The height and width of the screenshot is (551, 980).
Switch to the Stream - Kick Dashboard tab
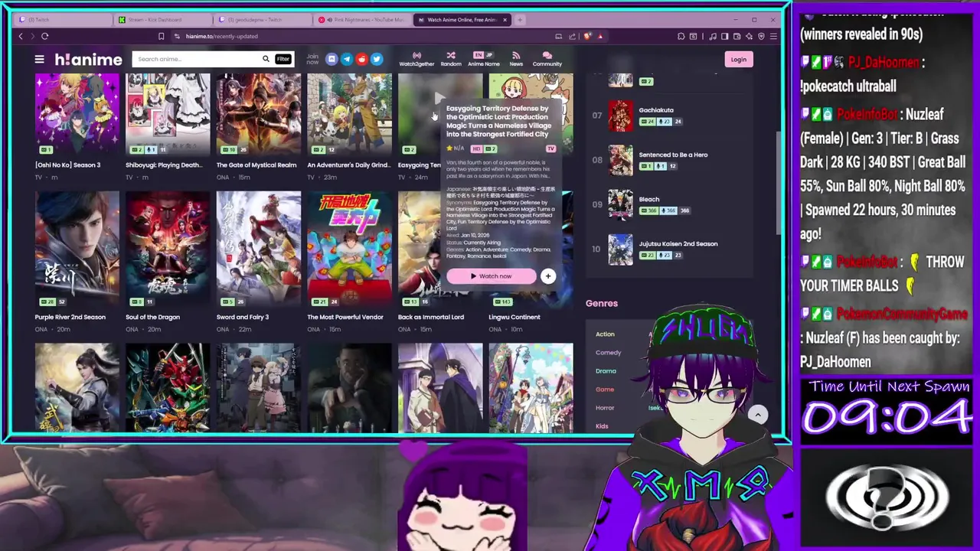163,20
